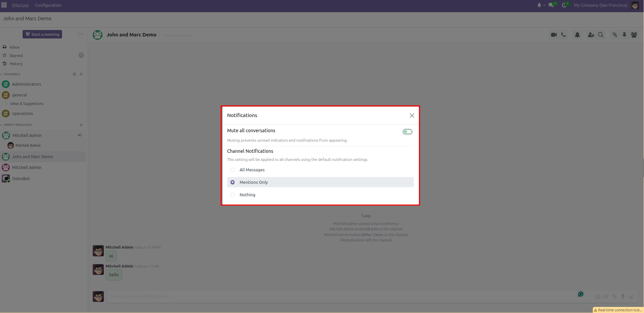The width and height of the screenshot is (644, 313).
Task: Open the sidebar three-dots options menu
Action: 81,34
